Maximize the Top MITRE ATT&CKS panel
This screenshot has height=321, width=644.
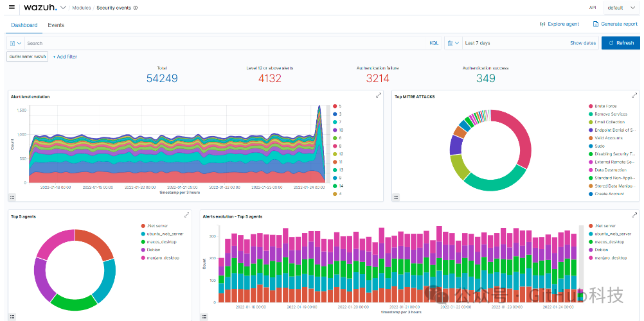click(634, 96)
